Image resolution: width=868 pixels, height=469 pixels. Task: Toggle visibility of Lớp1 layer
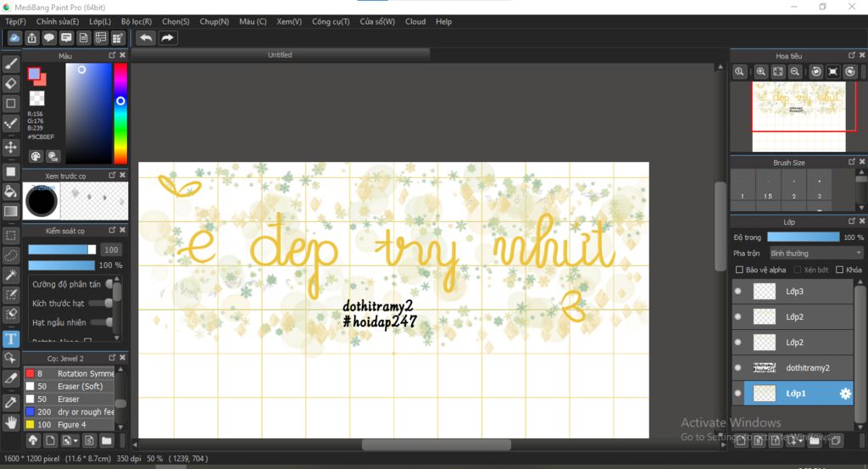pyautogui.click(x=738, y=394)
